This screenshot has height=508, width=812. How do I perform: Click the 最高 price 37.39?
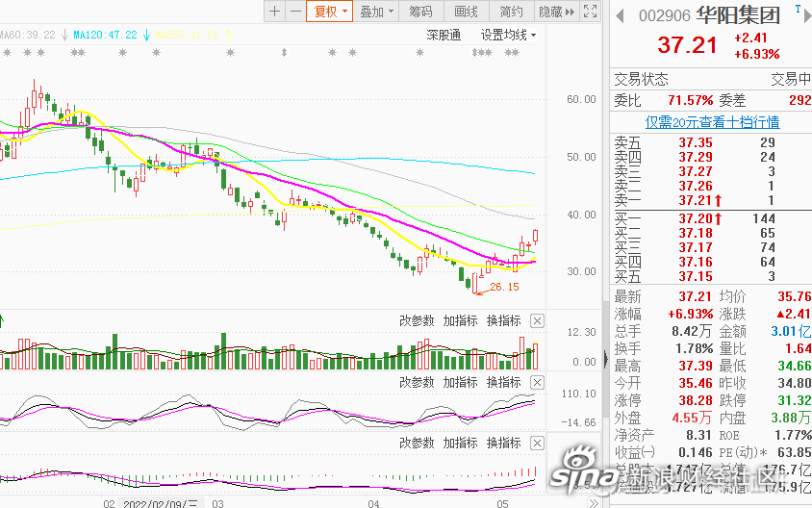click(x=695, y=367)
